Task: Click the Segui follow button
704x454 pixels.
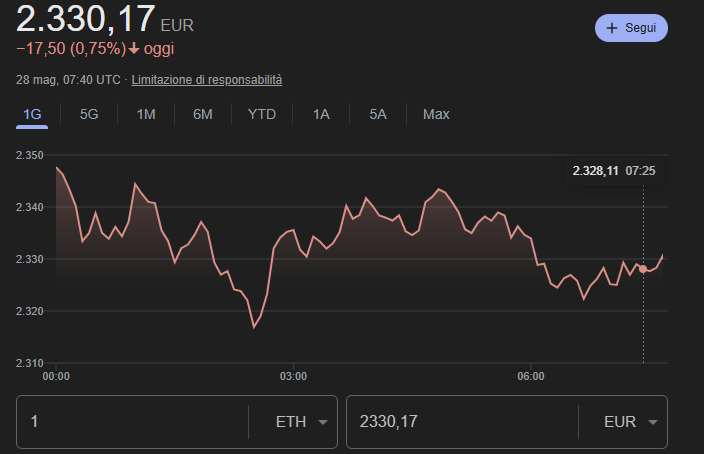Action: pos(630,28)
